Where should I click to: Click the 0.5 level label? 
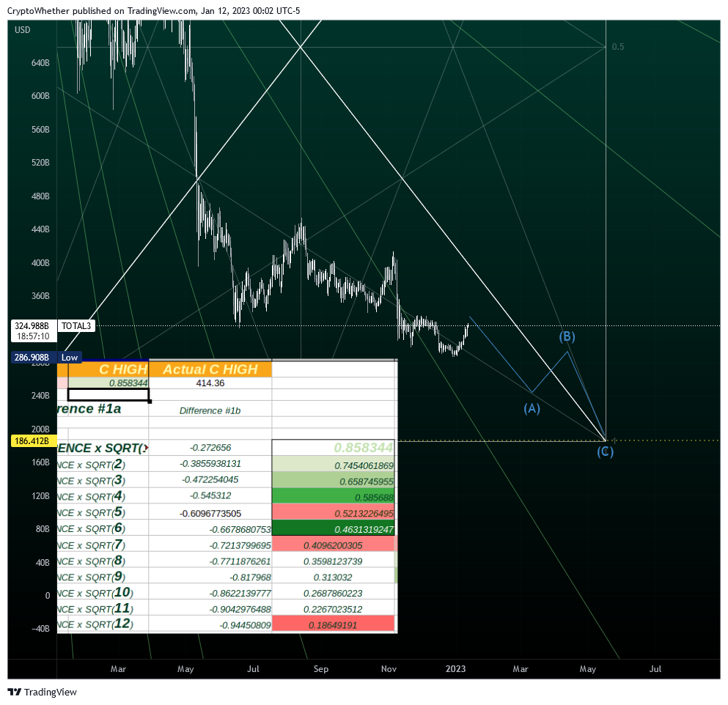click(x=618, y=47)
